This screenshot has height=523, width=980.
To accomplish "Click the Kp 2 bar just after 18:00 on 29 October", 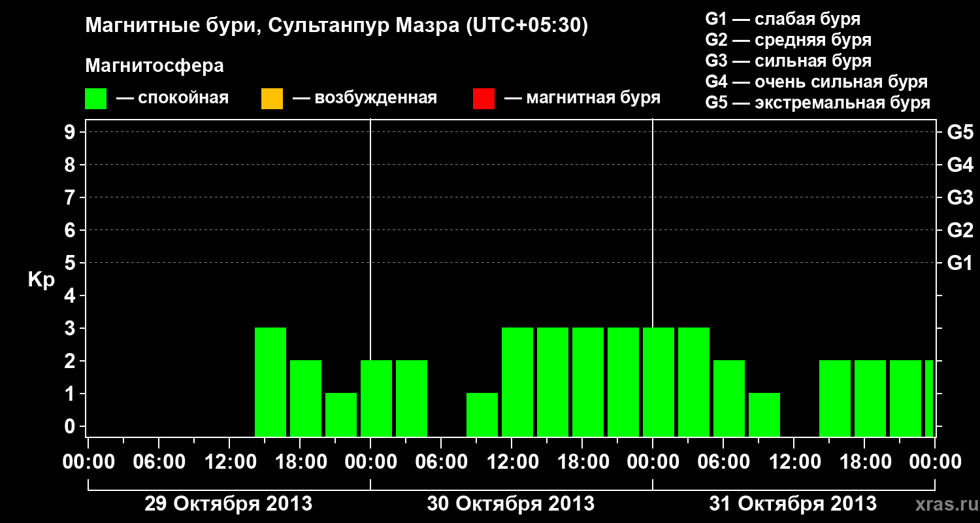I will pyautogui.click(x=306, y=398).
